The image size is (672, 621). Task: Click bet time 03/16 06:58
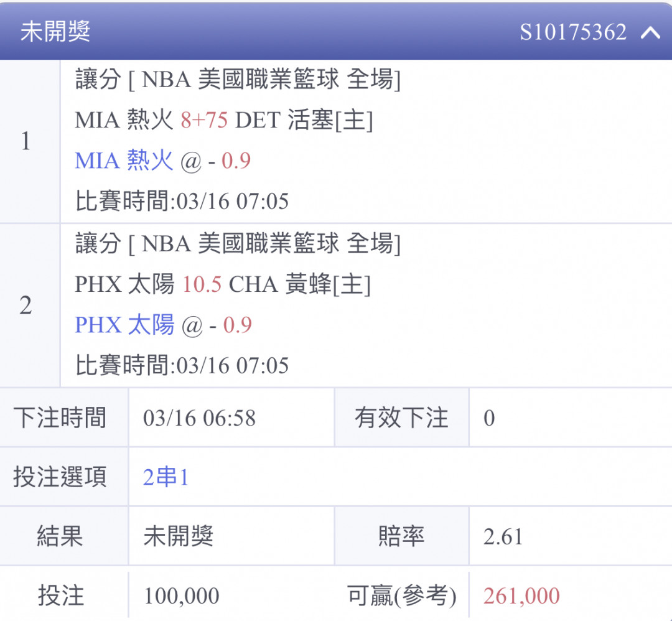coord(199,418)
